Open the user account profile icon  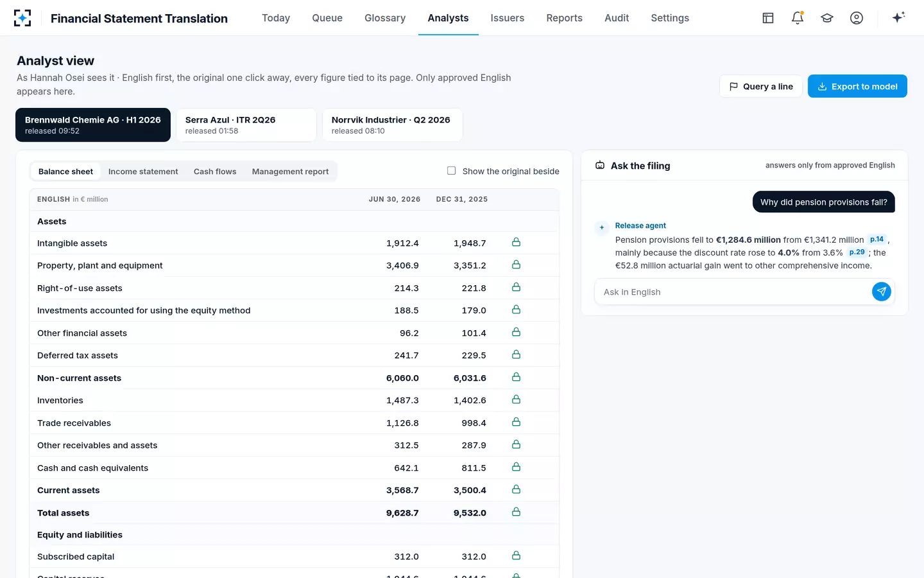point(857,18)
